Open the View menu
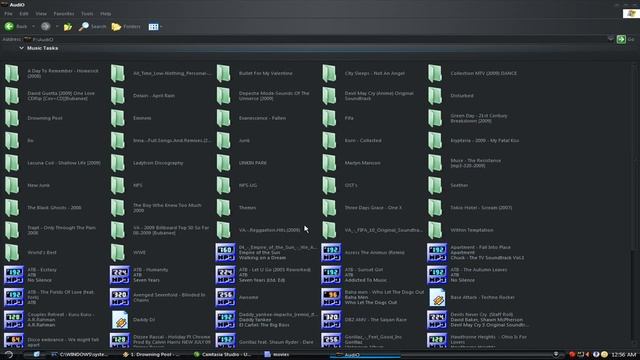 [x=41, y=13]
